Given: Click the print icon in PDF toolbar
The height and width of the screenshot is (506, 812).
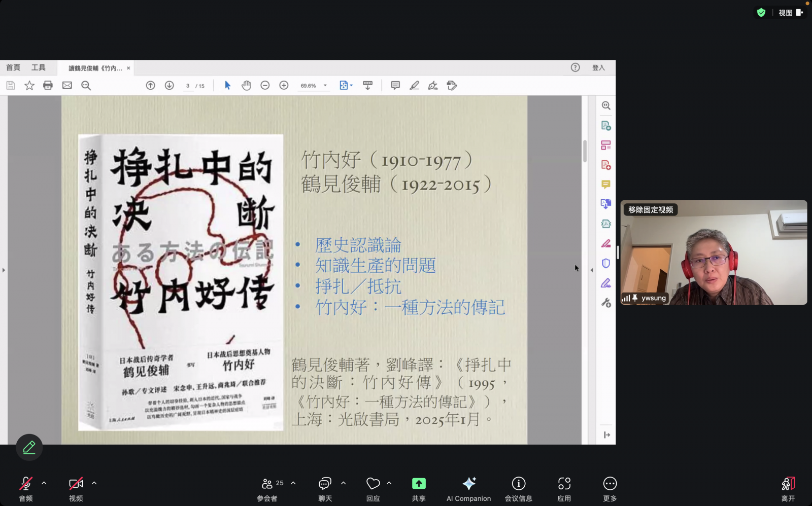Looking at the screenshot, I should [x=48, y=86].
